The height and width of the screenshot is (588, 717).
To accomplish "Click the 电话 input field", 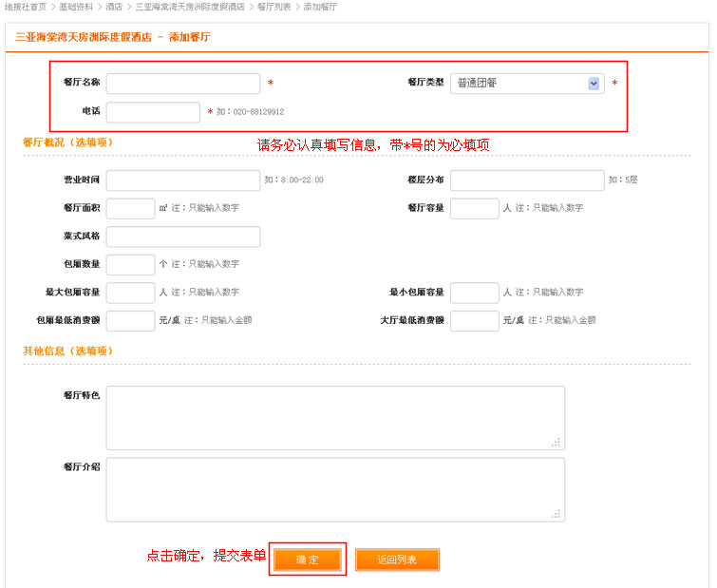I will pyautogui.click(x=153, y=112).
